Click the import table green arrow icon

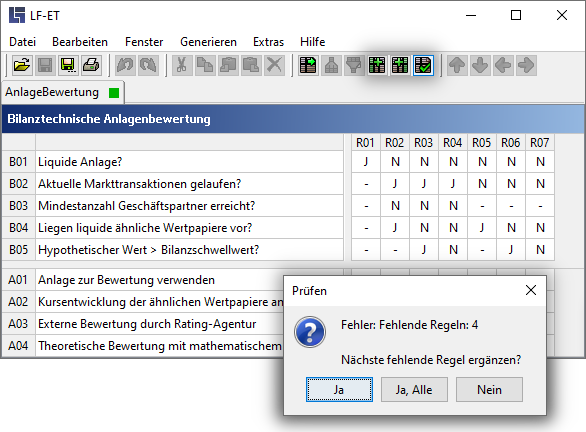click(x=308, y=65)
